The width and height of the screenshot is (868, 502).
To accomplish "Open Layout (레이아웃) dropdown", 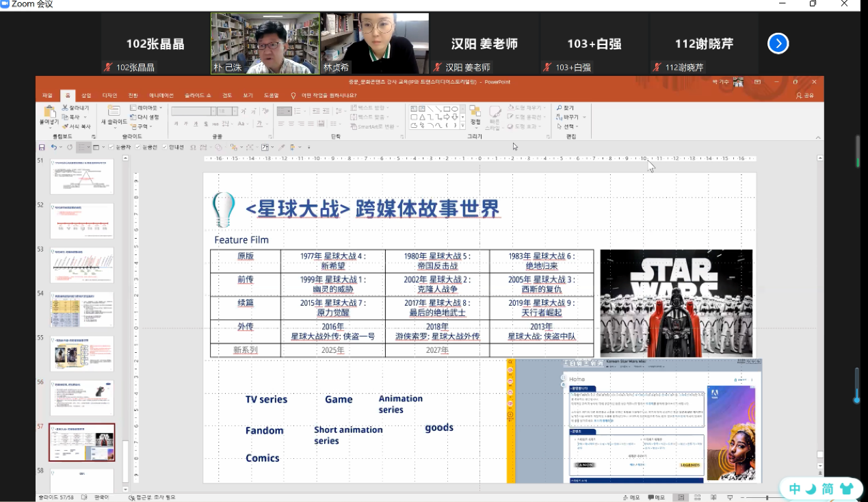I will (x=146, y=108).
